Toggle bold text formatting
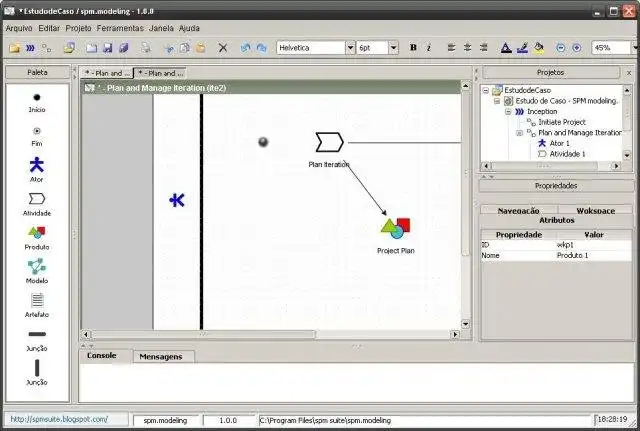The width and height of the screenshot is (640, 431). pyautogui.click(x=413, y=48)
